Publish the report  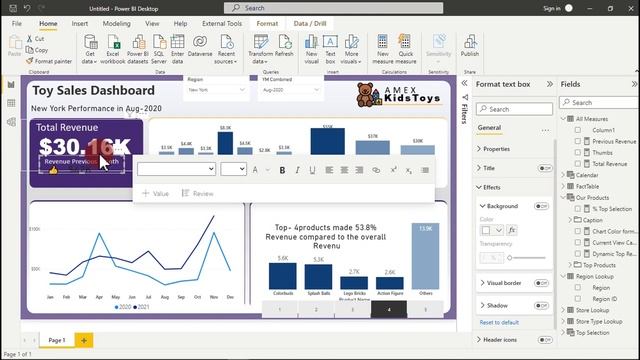(x=470, y=46)
